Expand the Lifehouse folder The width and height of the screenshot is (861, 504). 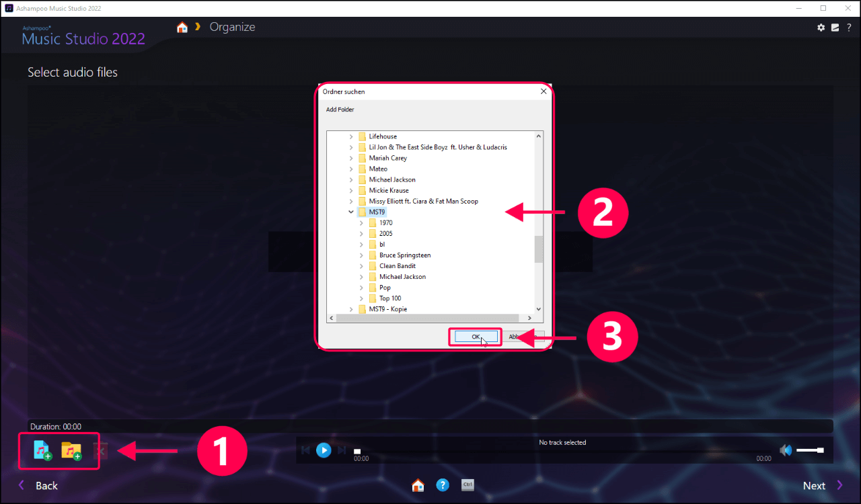point(351,136)
